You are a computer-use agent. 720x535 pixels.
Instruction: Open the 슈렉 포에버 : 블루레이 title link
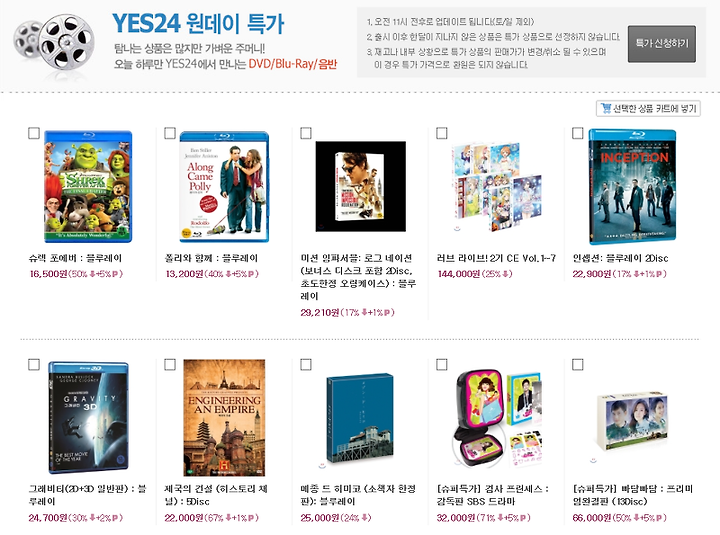click(x=75, y=258)
